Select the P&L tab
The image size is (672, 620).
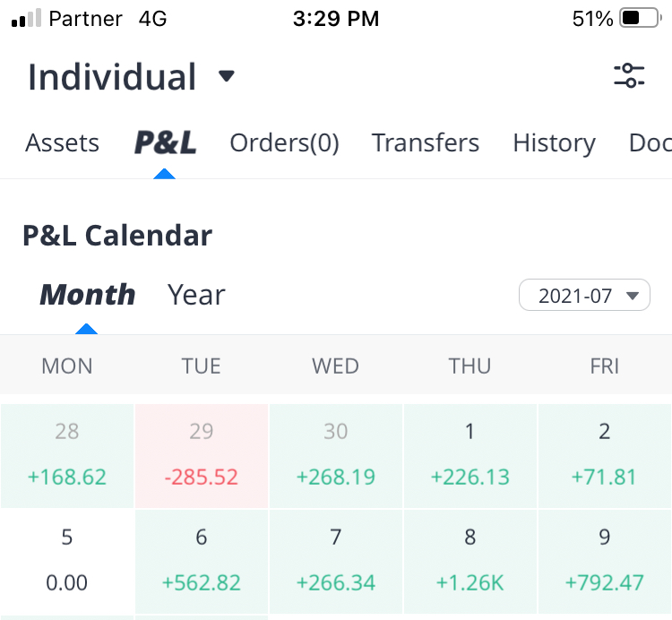click(x=165, y=143)
